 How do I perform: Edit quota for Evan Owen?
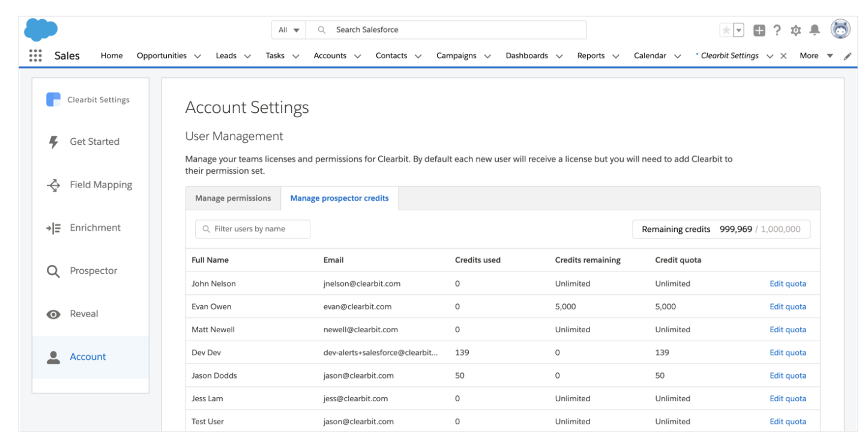[x=788, y=306]
